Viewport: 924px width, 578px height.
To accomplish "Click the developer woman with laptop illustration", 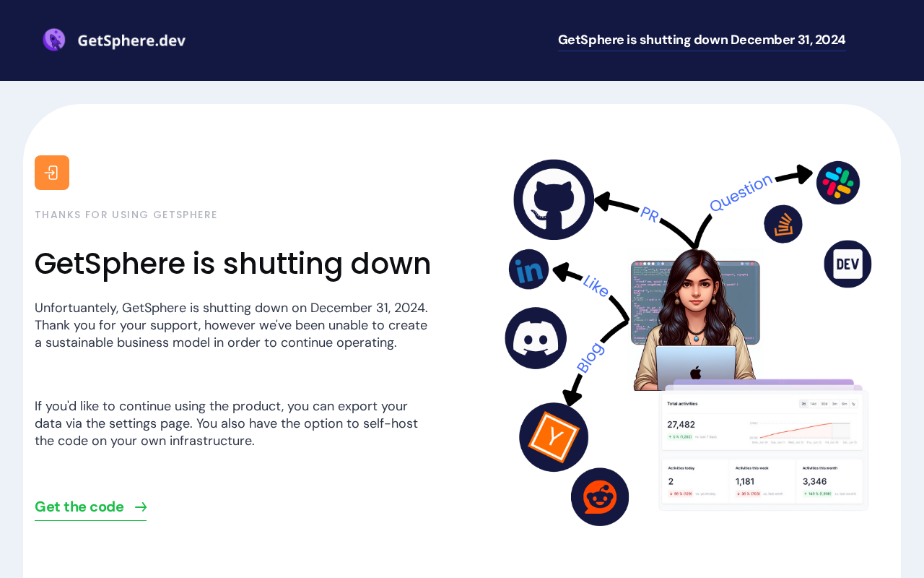I will click(695, 319).
